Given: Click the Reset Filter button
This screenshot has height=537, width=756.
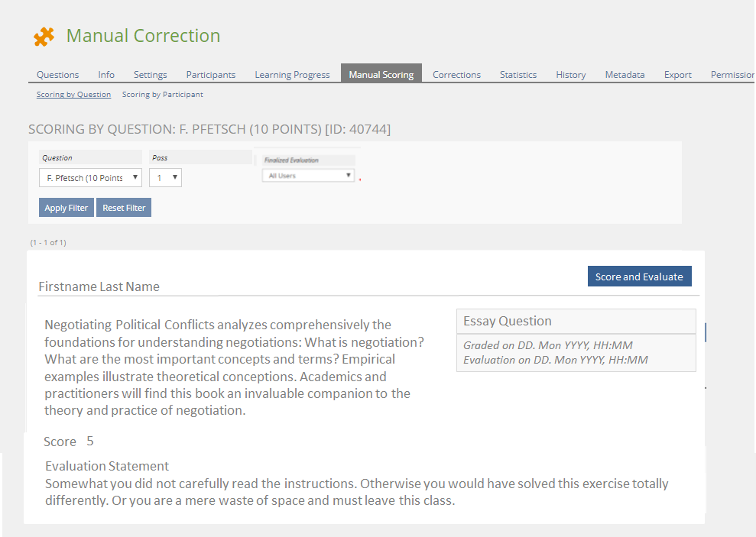Looking at the screenshot, I should [x=123, y=208].
